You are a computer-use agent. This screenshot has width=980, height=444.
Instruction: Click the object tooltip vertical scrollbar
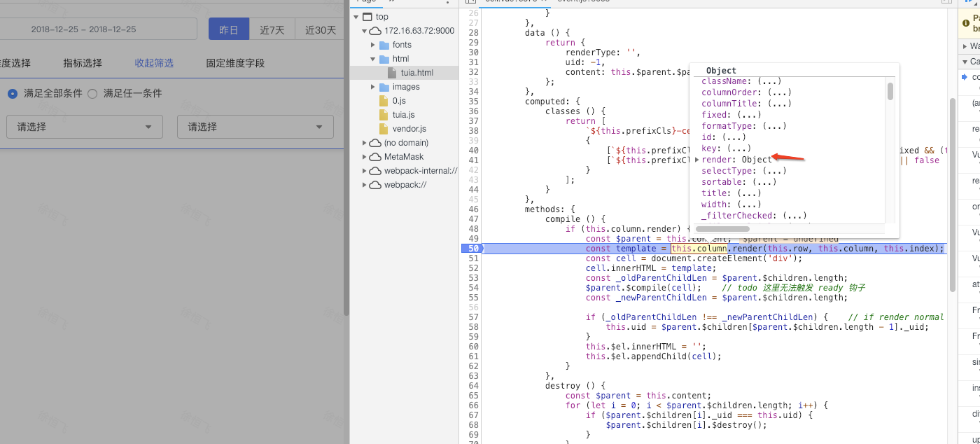pyautogui.click(x=890, y=92)
